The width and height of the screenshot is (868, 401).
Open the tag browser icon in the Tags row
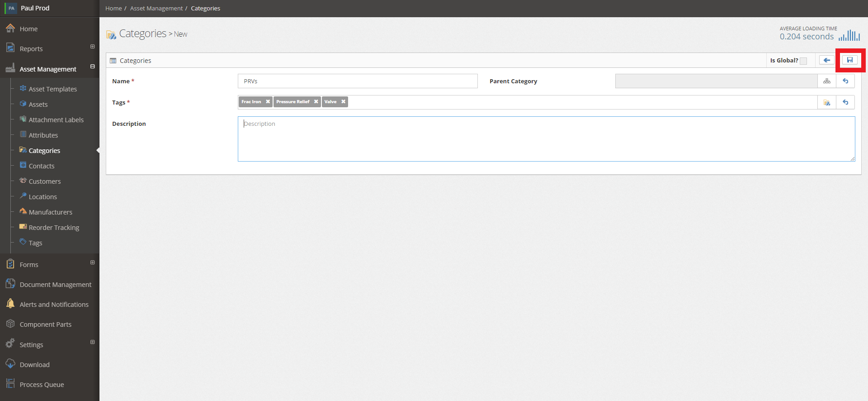827,102
